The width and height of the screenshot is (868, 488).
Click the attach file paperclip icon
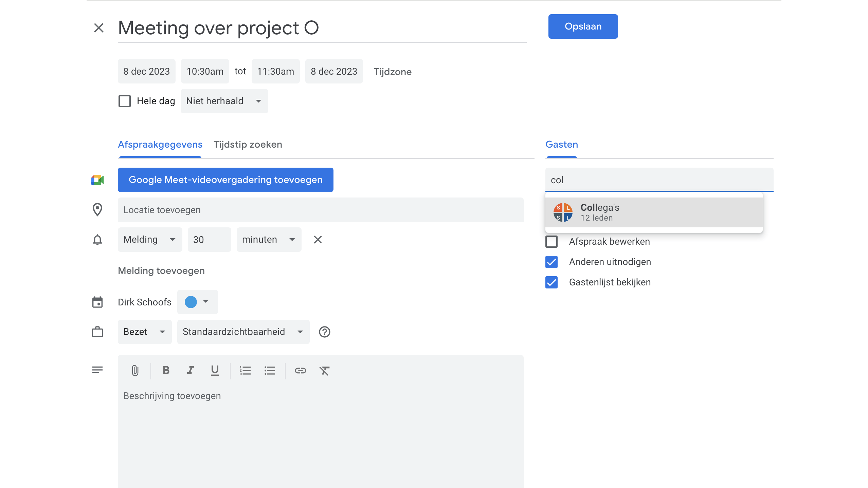[x=135, y=371]
